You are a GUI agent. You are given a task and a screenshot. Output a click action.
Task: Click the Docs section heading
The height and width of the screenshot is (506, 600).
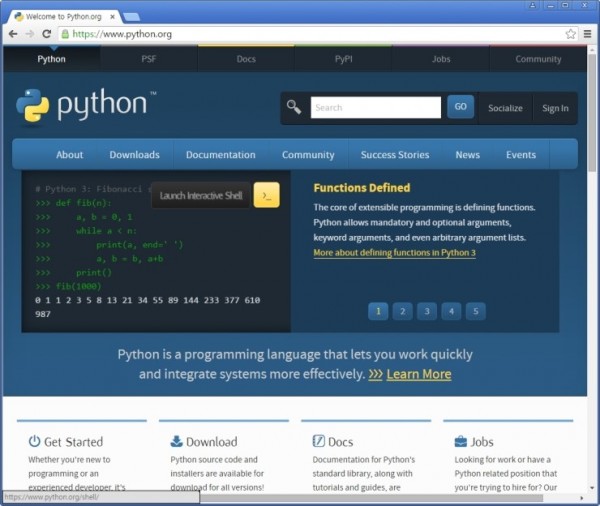tap(341, 442)
